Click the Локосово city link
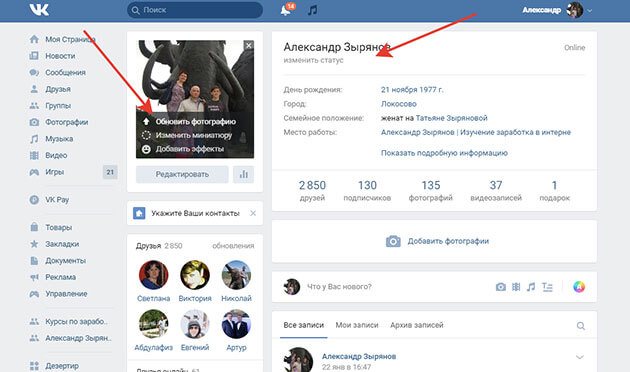The width and height of the screenshot is (630, 372). tap(399, 104)
